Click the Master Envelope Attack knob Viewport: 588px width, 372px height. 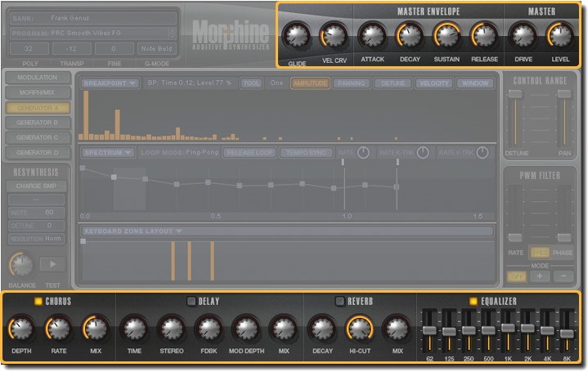[x=372, y=36]
